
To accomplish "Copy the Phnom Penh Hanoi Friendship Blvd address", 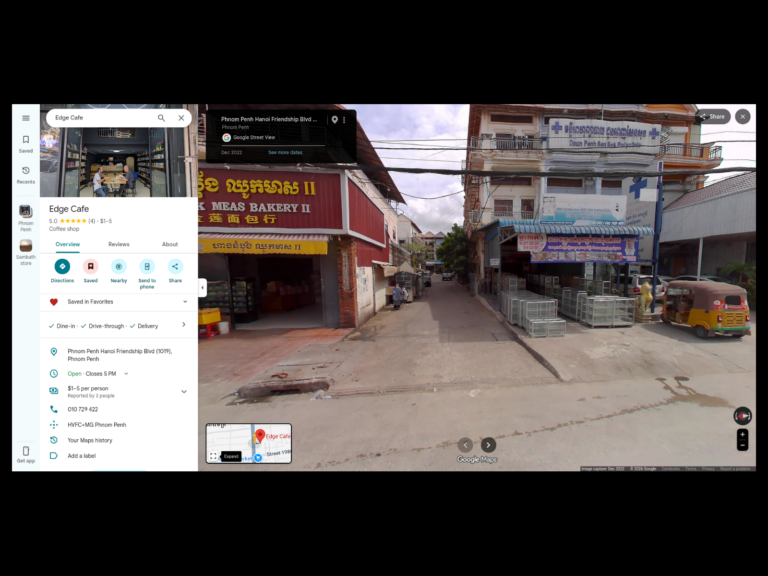I will click(119, 355).
